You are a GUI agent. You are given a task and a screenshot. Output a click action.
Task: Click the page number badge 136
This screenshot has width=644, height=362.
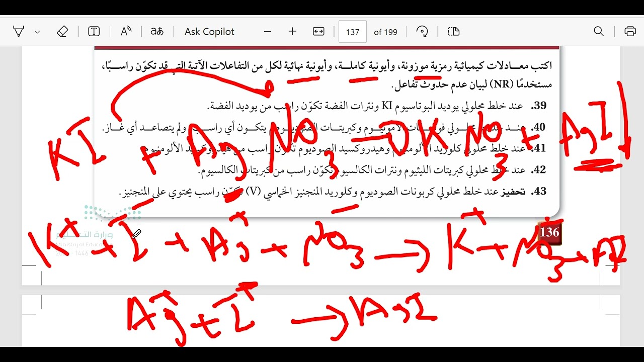point(549,232)
